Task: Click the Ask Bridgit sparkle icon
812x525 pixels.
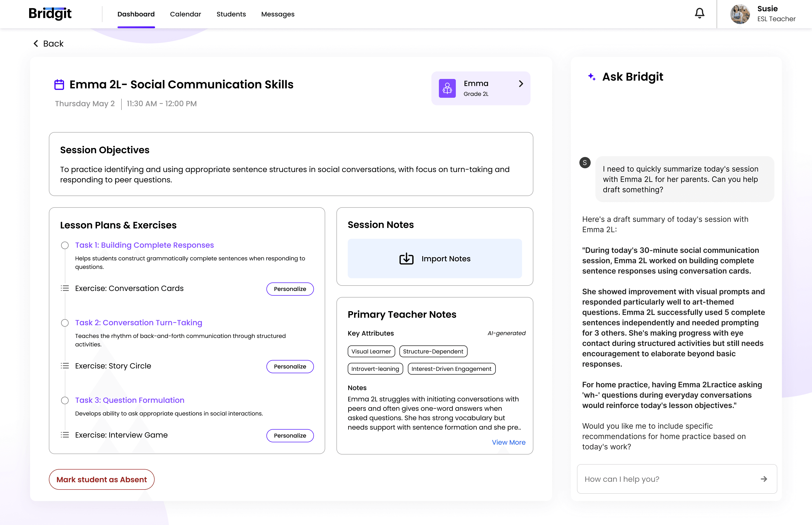Action: tap(592, 77)
